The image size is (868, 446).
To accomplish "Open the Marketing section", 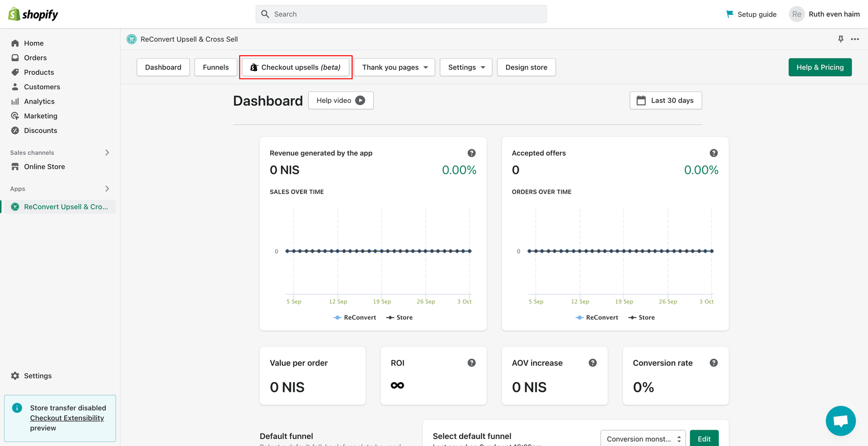I will pyautogui.click(x=40, y=117).
